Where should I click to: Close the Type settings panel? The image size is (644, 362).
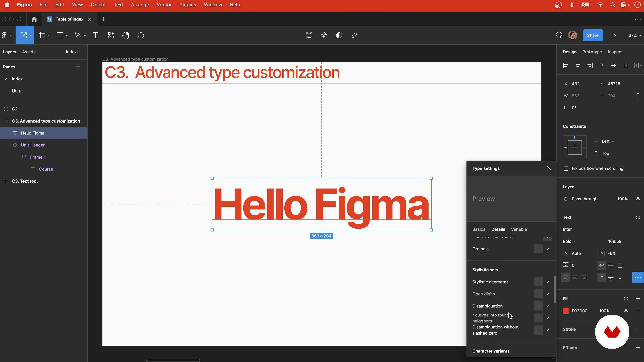click(549, 168)
